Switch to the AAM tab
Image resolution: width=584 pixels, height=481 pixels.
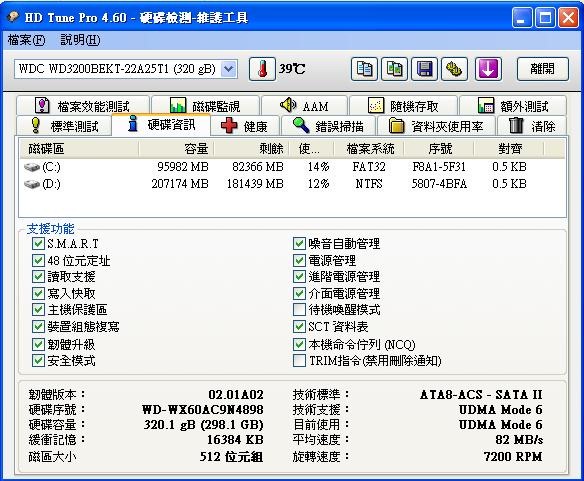pyautogui.click(x=304, y=106)
